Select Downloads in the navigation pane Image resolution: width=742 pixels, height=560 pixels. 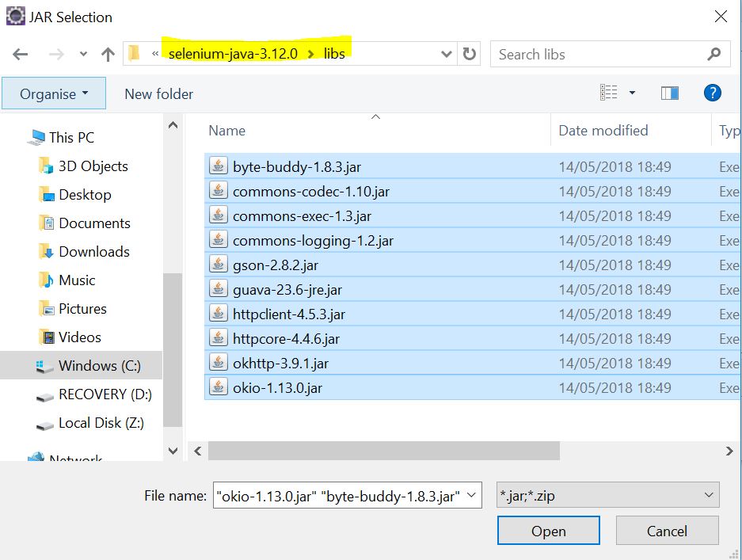click(93, 252)
